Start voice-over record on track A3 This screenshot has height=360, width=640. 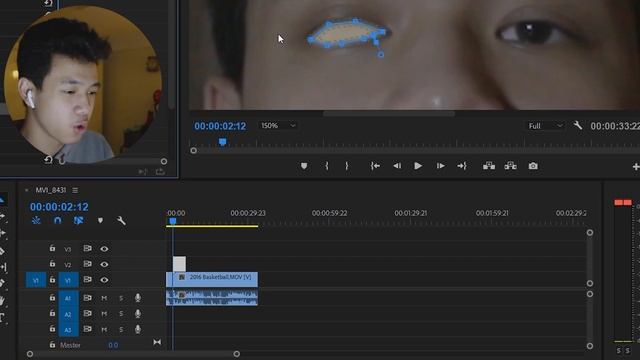(138, 329)
